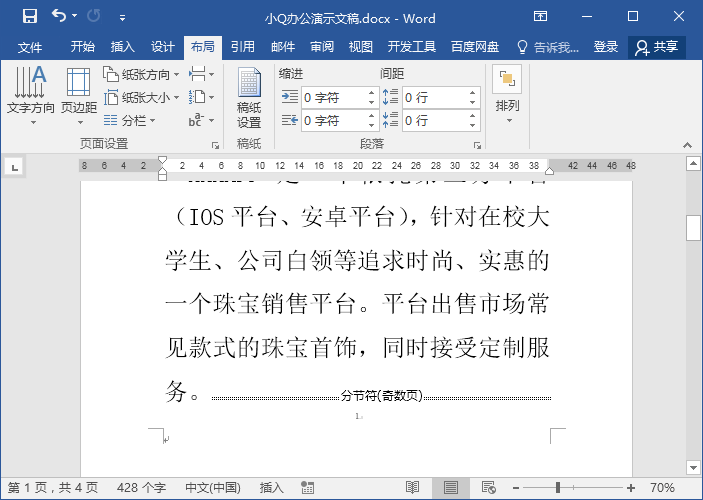Increase right indent spinner up arrow

371,116
